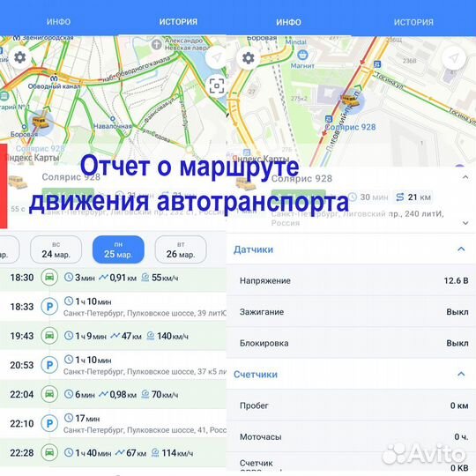Tap the Пробег 0 км row
The width and height of the screenshot is (476, 476).
(x=351, y=405)
